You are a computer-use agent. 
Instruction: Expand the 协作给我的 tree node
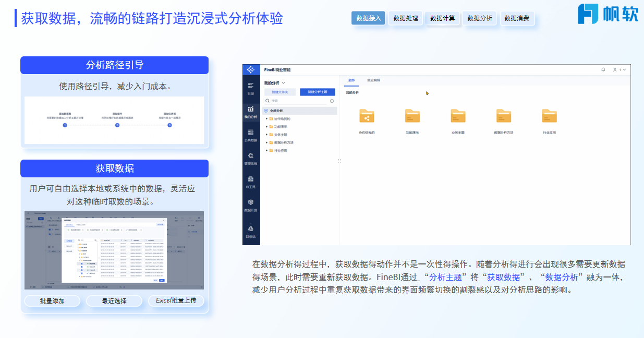[266, 119]
